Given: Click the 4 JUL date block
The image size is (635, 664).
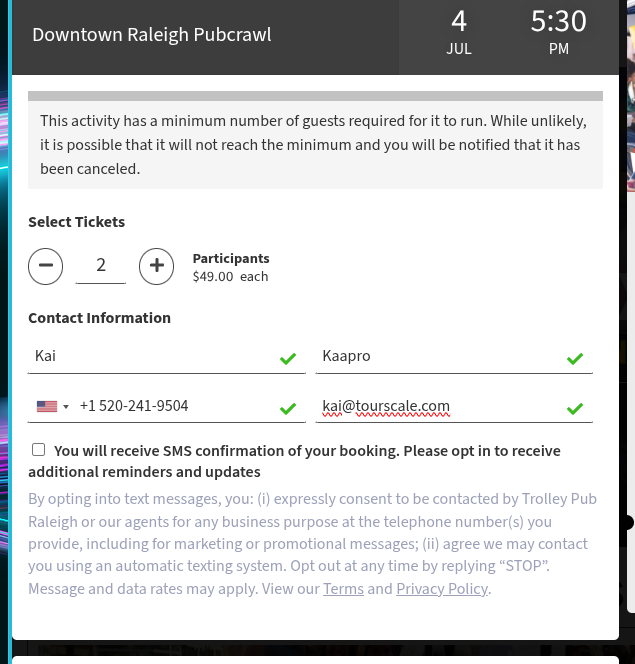Looking at the screenshot, I should tap(459, 33).
